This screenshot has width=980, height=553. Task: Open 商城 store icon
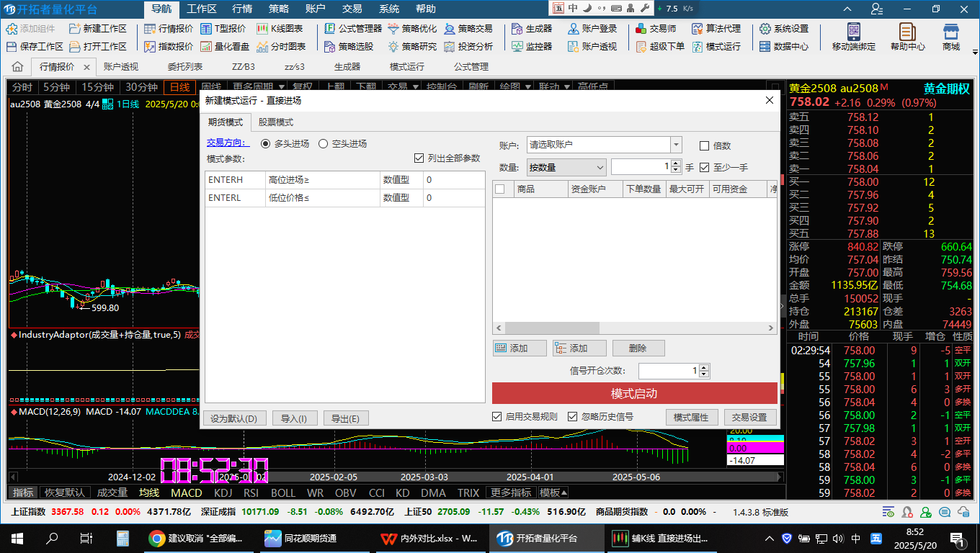(x=951, y=37)
